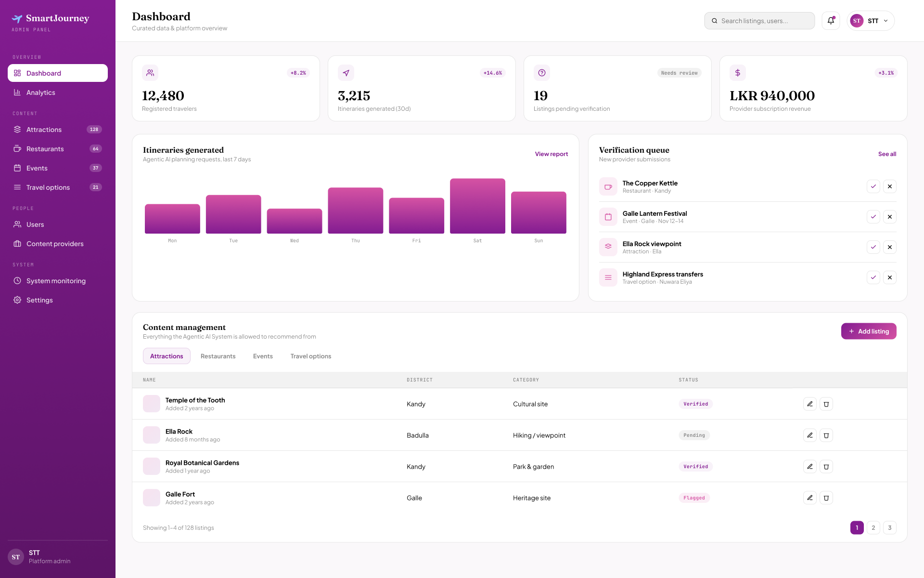Delete the Galle Fort listing

click(x=826, y=498)
